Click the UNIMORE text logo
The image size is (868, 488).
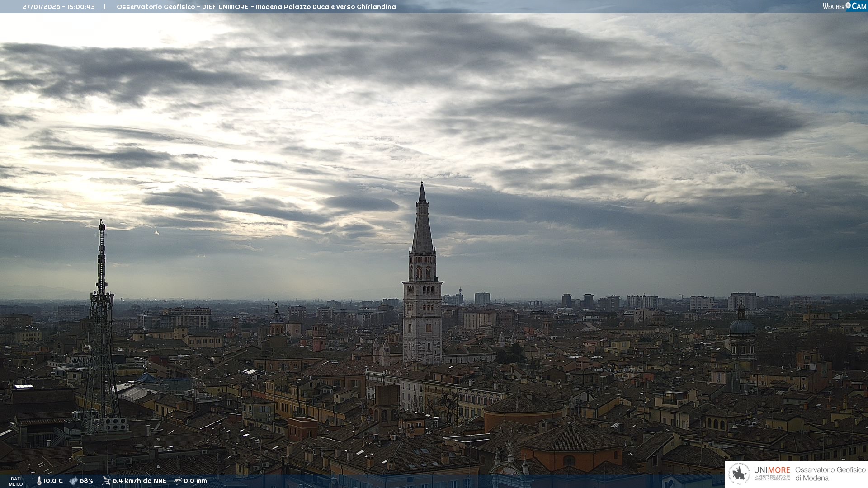tap(772, 470)
